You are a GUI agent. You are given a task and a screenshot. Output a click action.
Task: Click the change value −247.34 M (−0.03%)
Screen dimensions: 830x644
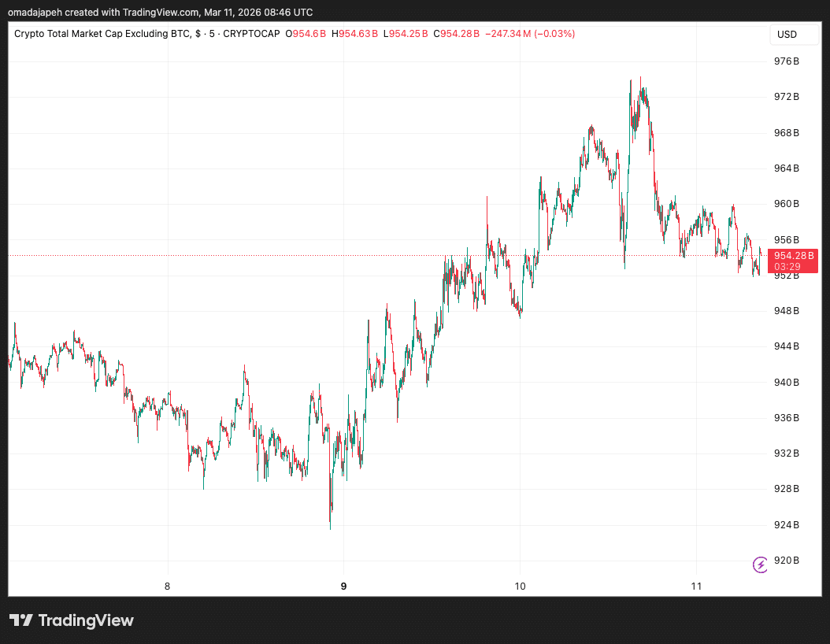(530, 34)
